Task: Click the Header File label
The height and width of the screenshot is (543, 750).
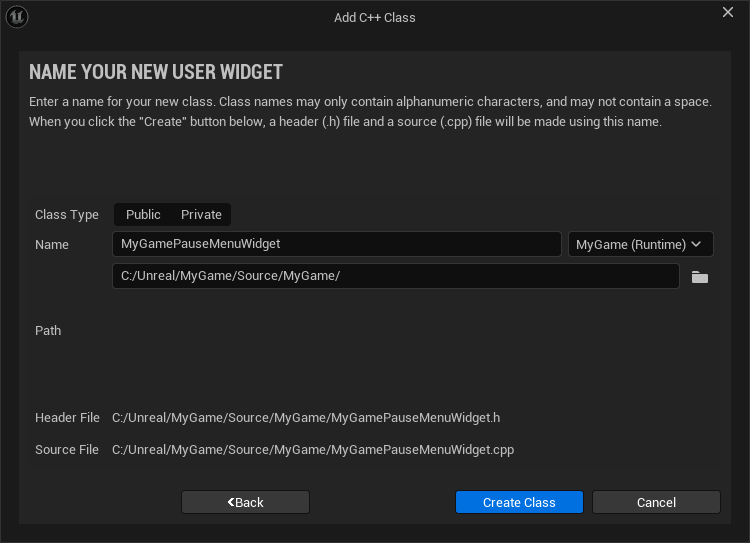Action: pos(67,418)
